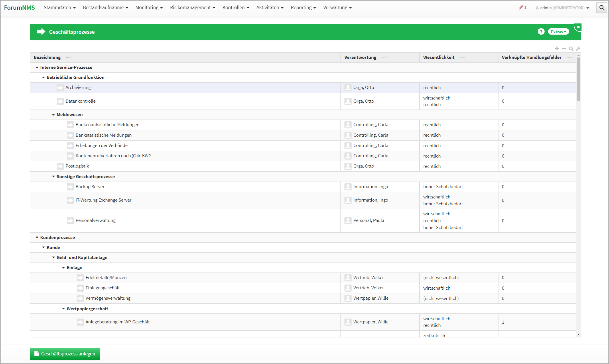Open global search in top navbar
This screenshot has width=609, height=364.
tap(602, 8)
